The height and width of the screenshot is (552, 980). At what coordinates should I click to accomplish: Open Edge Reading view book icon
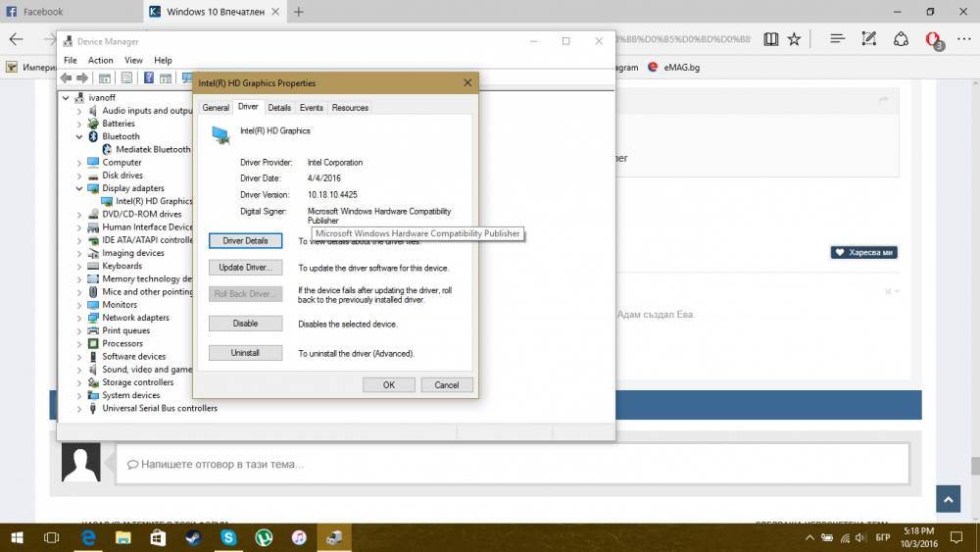tap(770, 39)
